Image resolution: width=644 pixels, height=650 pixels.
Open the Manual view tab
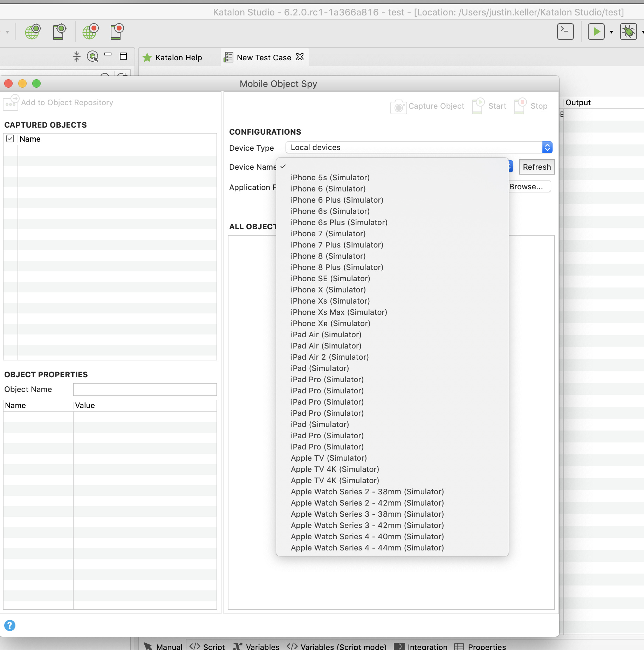tap(163, 646)
